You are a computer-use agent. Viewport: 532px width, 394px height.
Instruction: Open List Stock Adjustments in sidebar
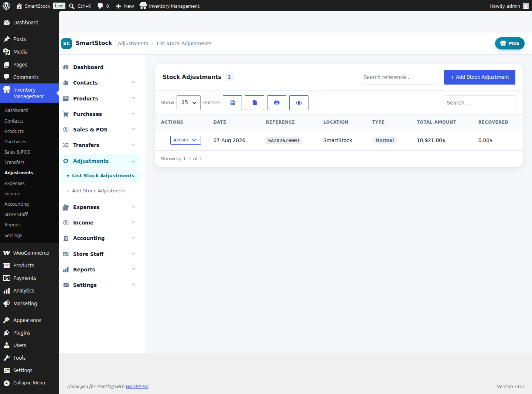coord(101,176)
